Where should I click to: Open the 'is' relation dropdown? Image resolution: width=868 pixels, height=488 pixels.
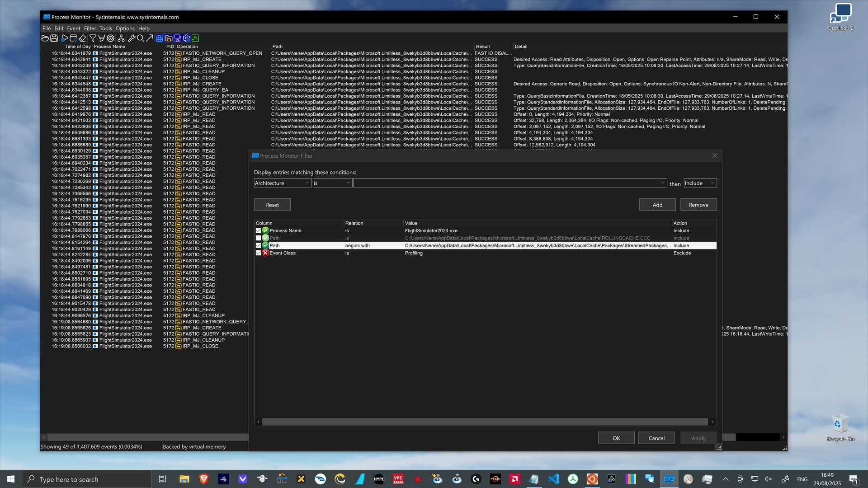332,183
